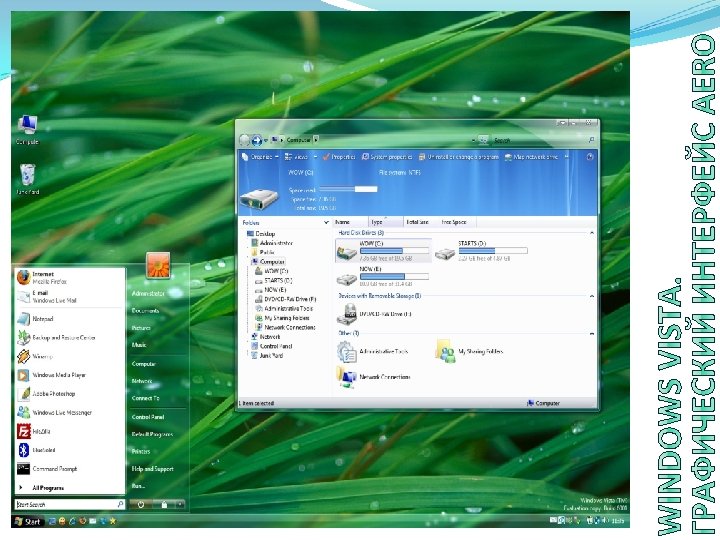Image resolution: width=720 pixels, height=540 pixels.
Task: Click the lock button in Start menu
Action: tap(164, 504)
